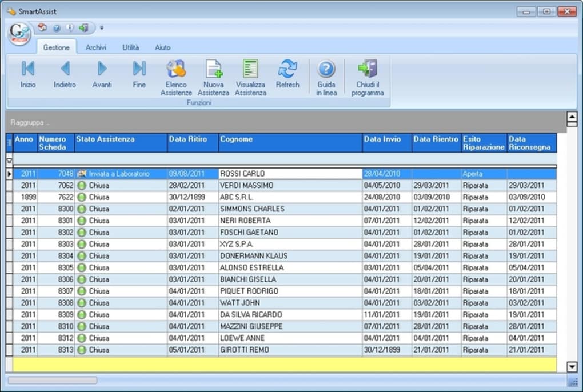Select the DONERMANN KLAUS cell
583x392 pixels.
(290, 256)
